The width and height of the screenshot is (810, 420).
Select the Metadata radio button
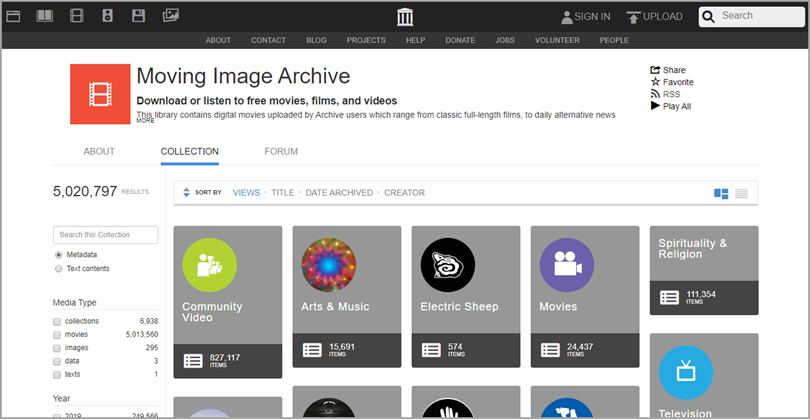coord(58,255)
